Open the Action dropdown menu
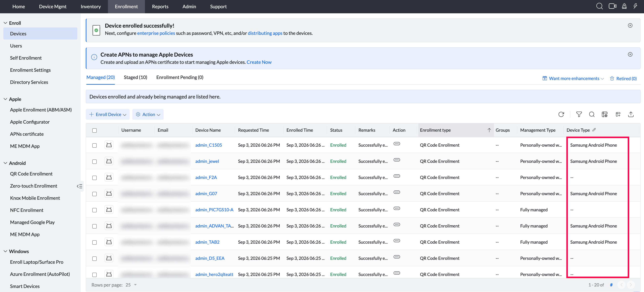 click(148, 115)
